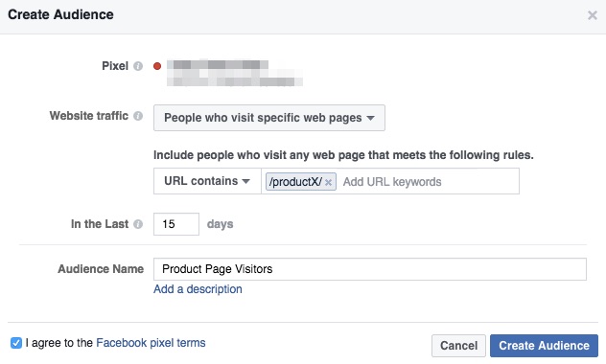Click the Audience Name text field

pyautogui.click(x=370, y=269)
